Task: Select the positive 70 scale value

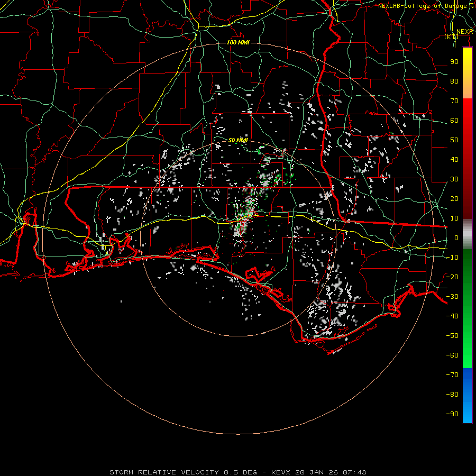Action: (454, 101)
